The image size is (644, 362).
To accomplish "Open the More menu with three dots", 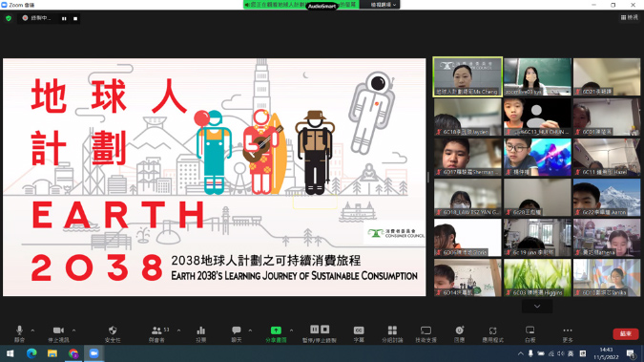I will tap(567, 333).
